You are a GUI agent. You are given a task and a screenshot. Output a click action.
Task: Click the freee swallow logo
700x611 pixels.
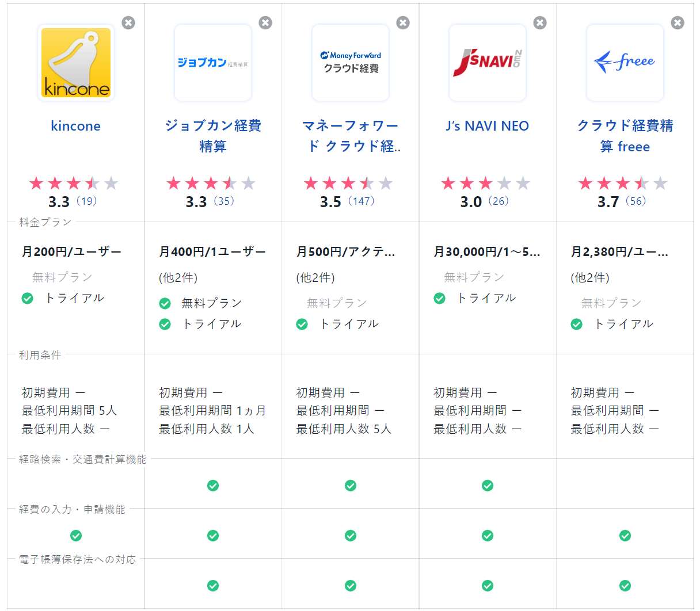pyautogui.click(x=625, y=63)
